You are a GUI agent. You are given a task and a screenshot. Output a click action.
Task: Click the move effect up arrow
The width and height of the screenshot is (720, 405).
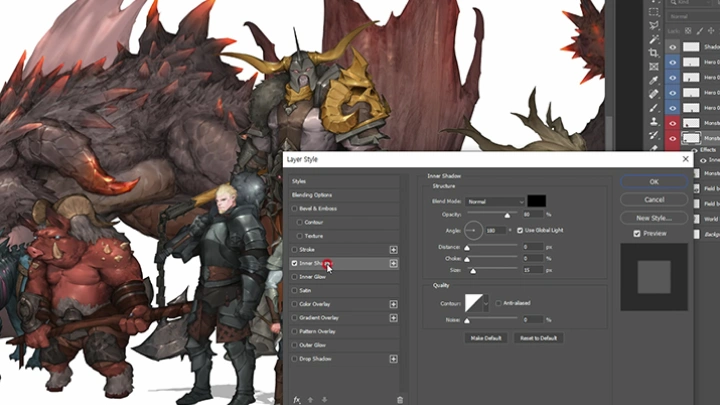click(x=310, y=400)
